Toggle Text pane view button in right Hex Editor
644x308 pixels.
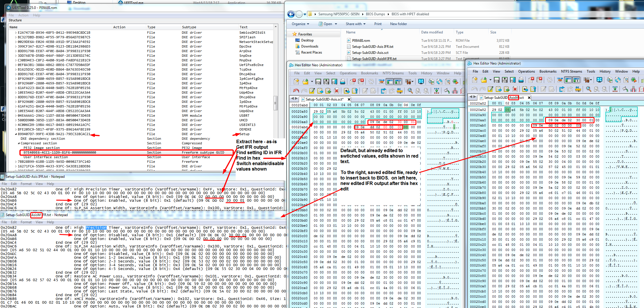point(576,80)
